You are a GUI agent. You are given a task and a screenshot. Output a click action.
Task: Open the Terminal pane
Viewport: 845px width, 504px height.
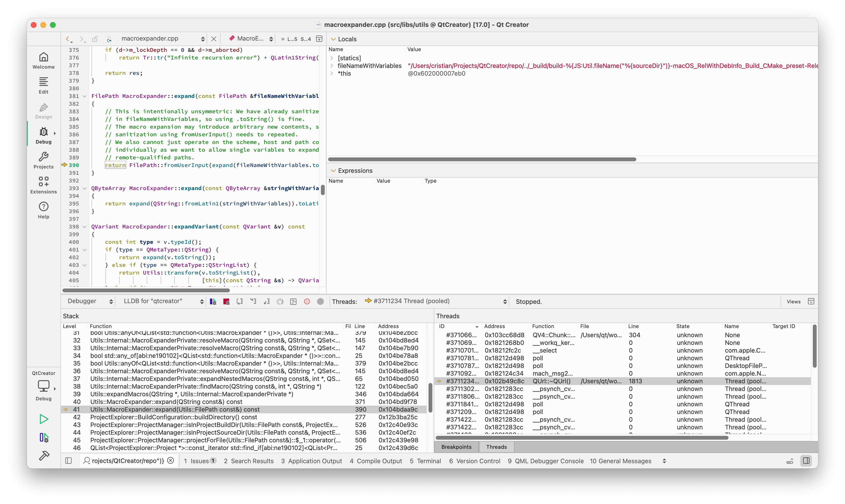click(425, 461)
